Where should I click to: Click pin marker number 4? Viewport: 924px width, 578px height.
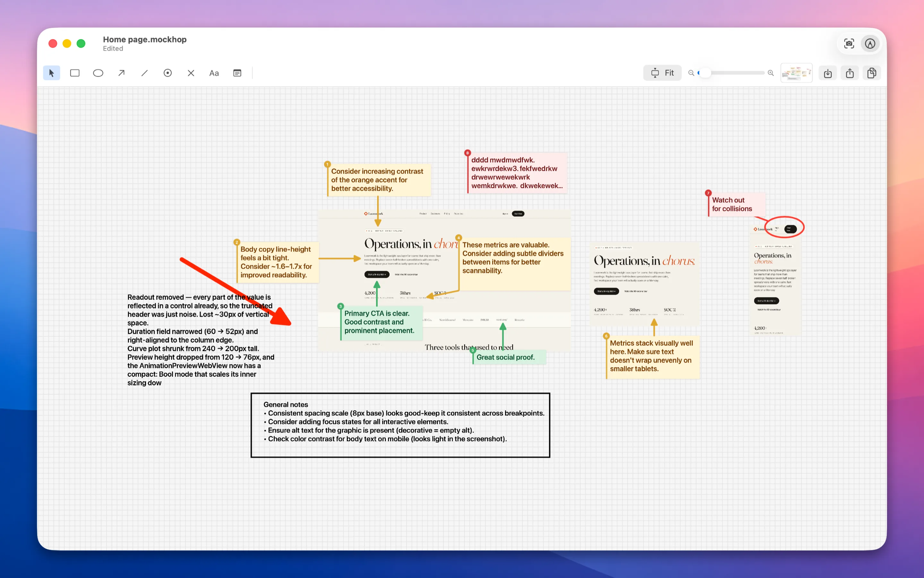pyautogui.click(x=458, y=238)
